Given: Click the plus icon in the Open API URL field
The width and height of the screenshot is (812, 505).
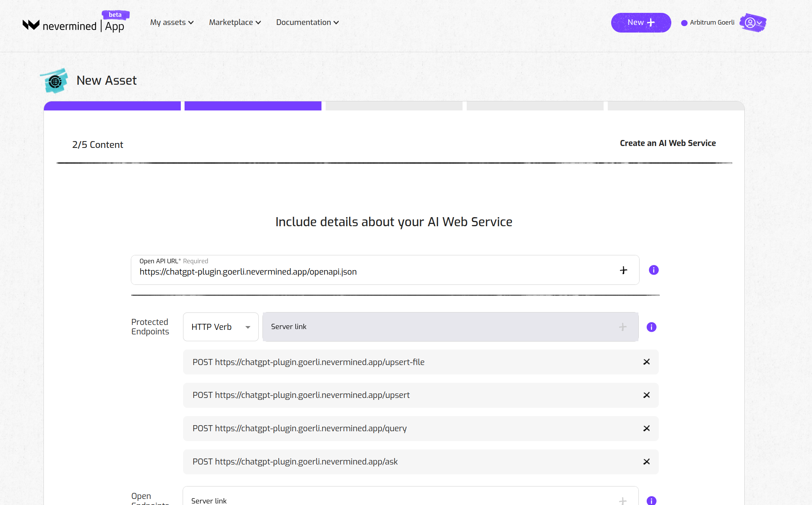Looking at the screenshot, I should click(623, 270).
